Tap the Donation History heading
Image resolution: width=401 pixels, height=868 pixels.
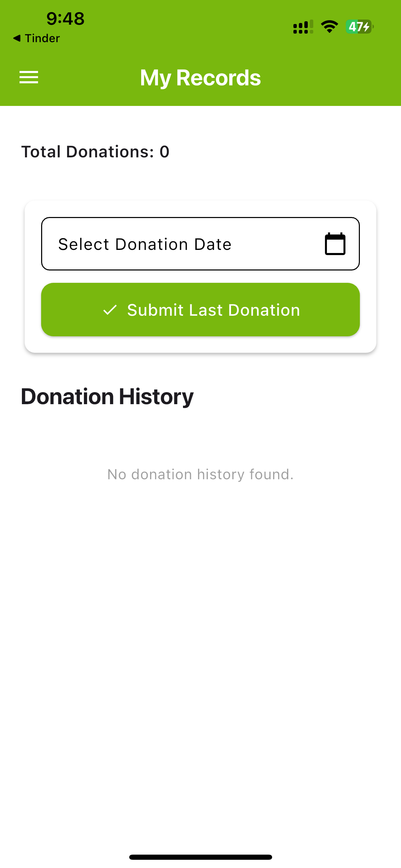[x=107, y=397]
